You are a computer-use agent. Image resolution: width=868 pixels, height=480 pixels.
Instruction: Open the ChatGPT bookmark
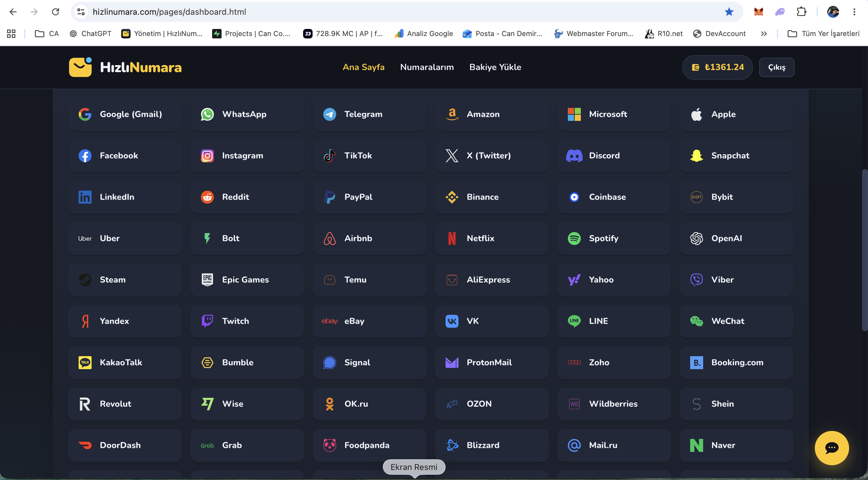coord(90,34)
